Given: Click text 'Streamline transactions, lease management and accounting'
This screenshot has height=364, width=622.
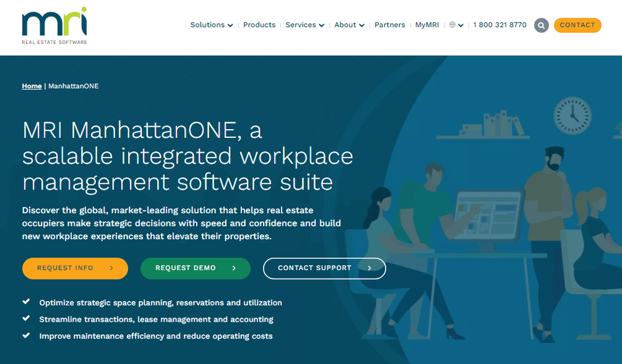Looking at the screenshot, I should coord(156,319).
